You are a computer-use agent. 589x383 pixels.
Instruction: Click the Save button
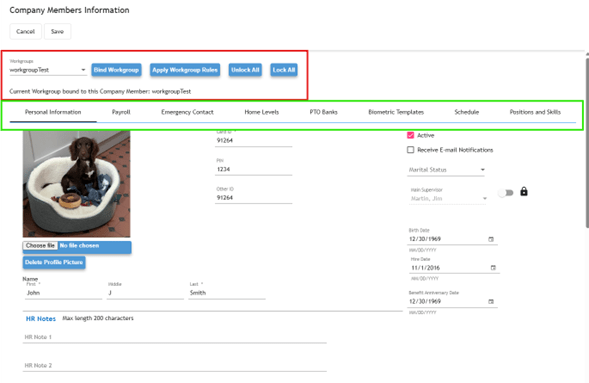pos(57,32)
